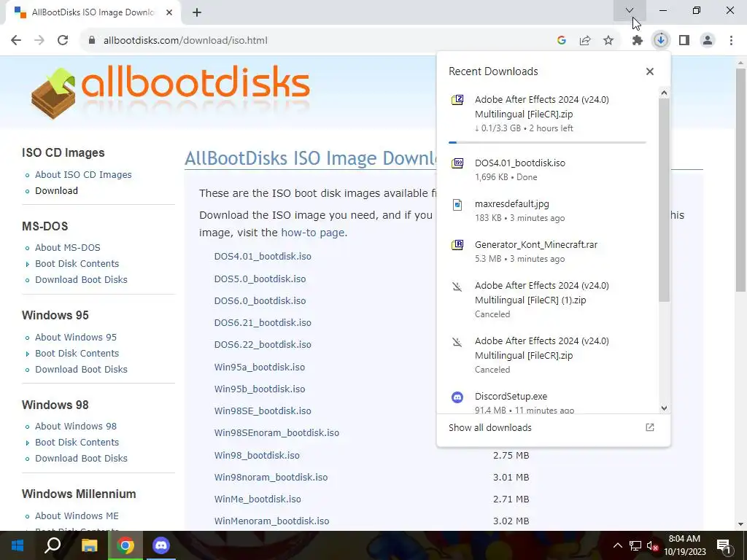Image resolution: width=747 pixels, height=560 pixels.
Task: Expand Windows 98 Boot Disk Contents
Action: 77,443
